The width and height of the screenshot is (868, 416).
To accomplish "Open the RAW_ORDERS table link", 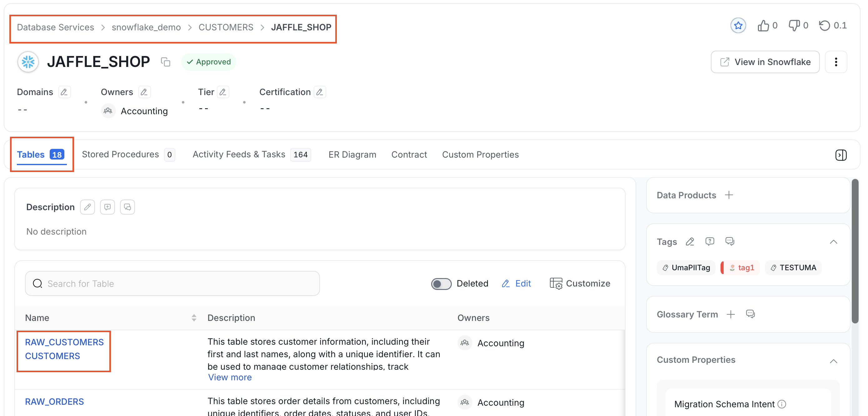I will pyautogui.click(x=54, y=402).
